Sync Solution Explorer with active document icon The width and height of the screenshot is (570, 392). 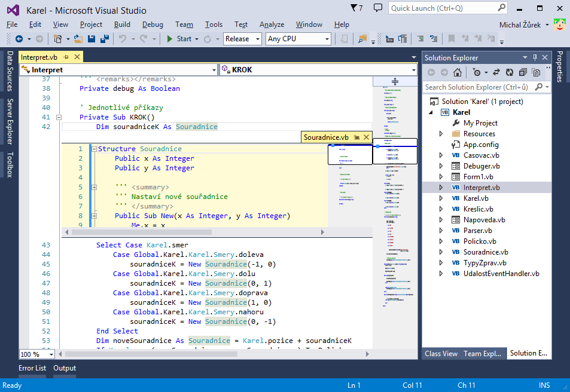pos(496,72)
